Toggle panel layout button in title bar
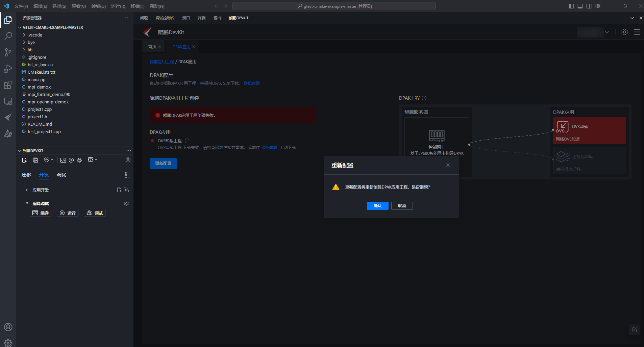This screenshot has width=644, height=347. [580, 6]
